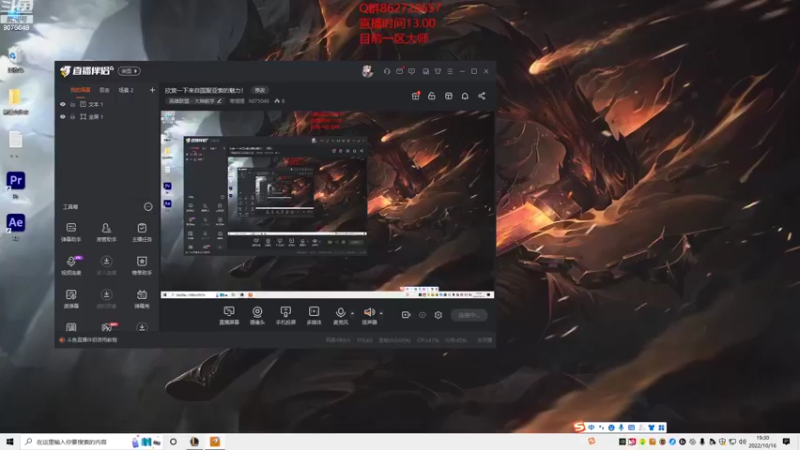This screenshot has width=800, height=450.
Task: Open the headset customer service icon
Action: 387,71
